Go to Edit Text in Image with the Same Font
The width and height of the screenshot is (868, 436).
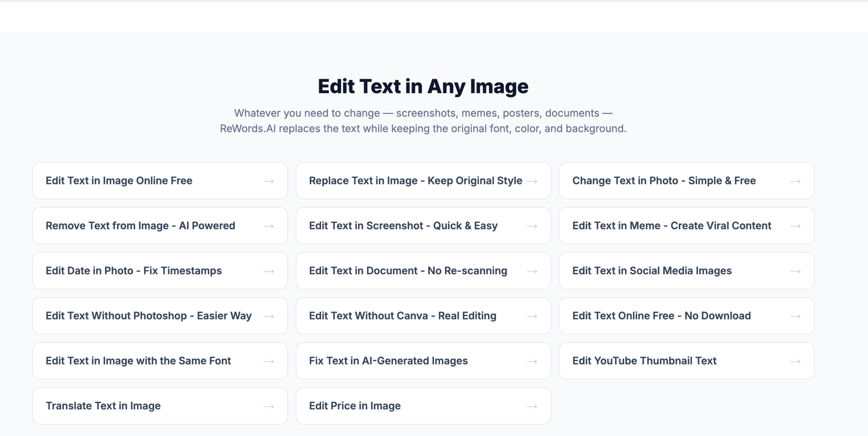pyautogui.click(x=160, y=361)
